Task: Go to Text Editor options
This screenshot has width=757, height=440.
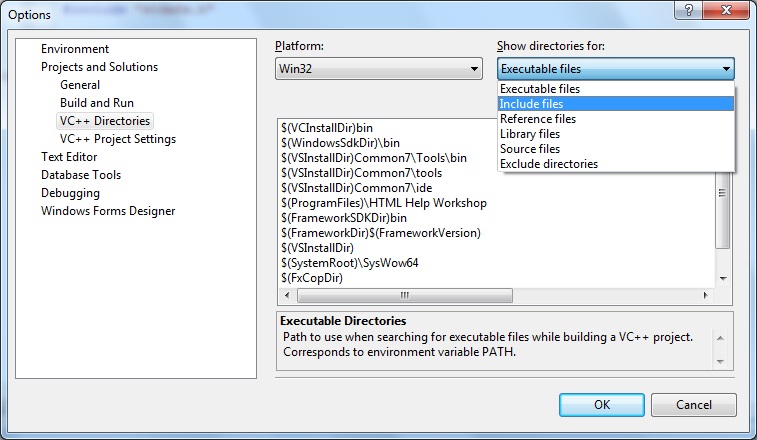Action: pyautogui.click(x=69, y=157)
